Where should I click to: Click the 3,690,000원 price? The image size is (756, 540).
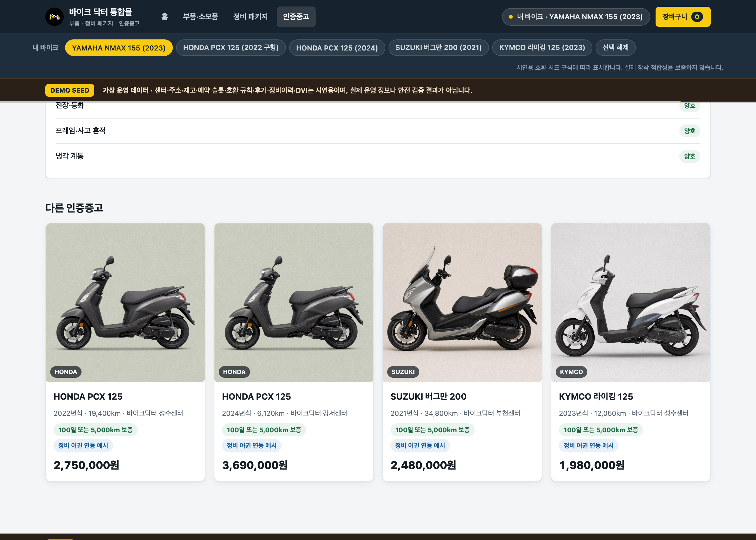click(255, 465)
